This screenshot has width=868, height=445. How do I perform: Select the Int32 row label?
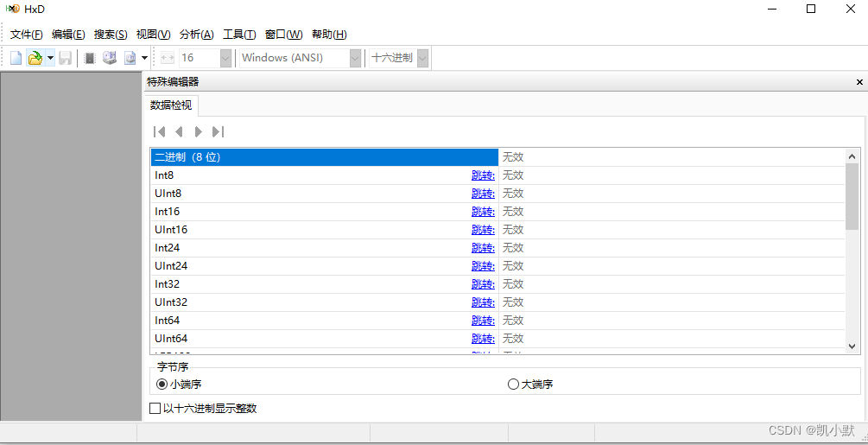click(168, 284)
